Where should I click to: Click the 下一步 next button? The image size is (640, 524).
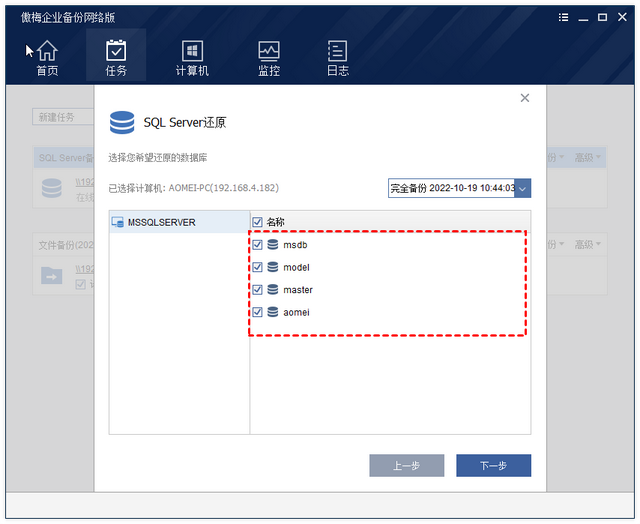(x=493, y=465)
